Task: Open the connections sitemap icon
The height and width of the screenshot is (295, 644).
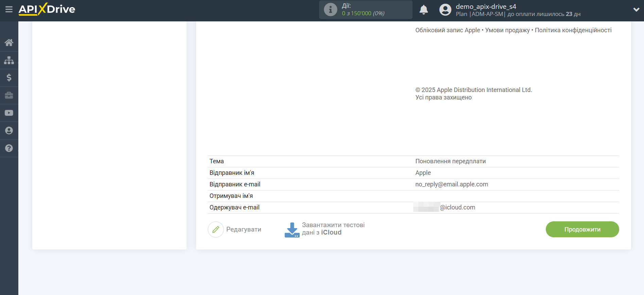Action: [x=9, y=60]
